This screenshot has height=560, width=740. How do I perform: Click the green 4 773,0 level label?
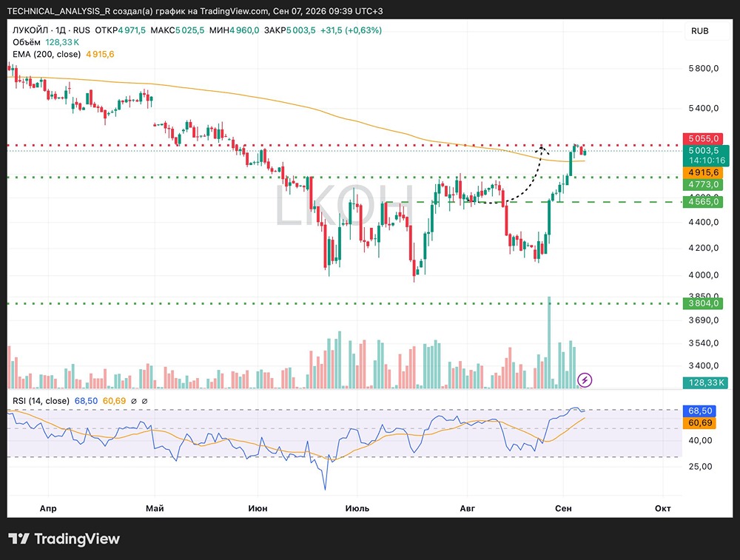(703, 184)
